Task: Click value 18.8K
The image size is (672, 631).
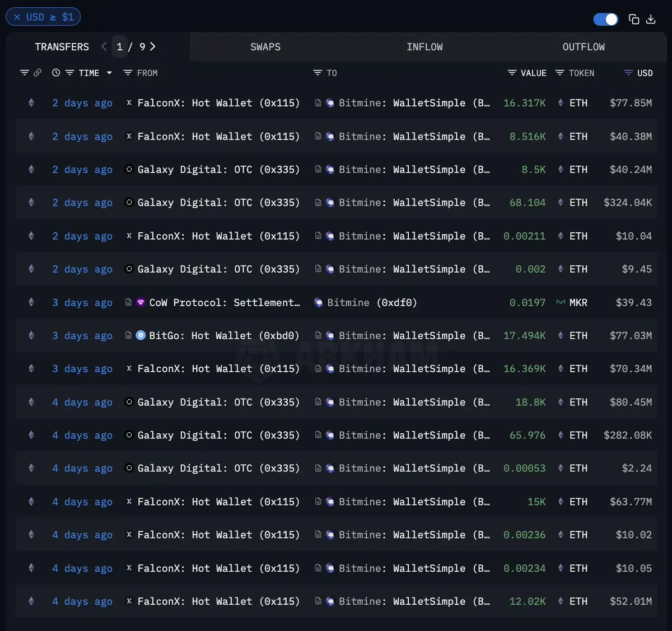Action: 530,402
